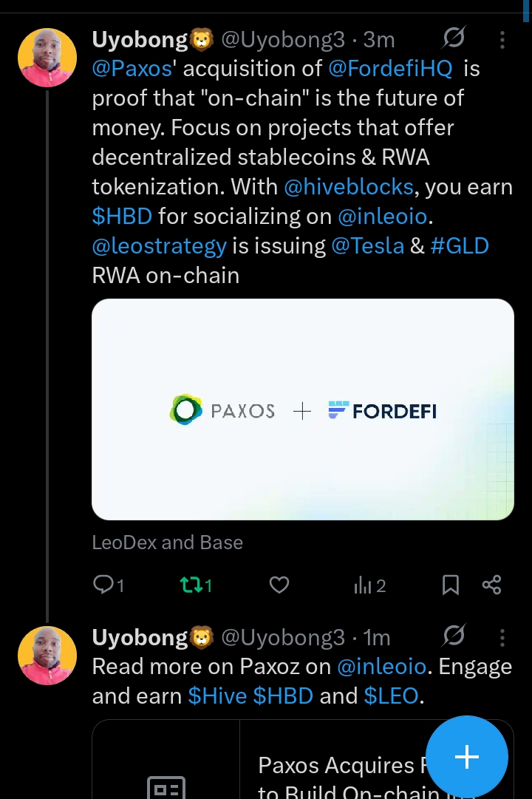Open Uyobong's profile picture on first tweet

(47, 56)
